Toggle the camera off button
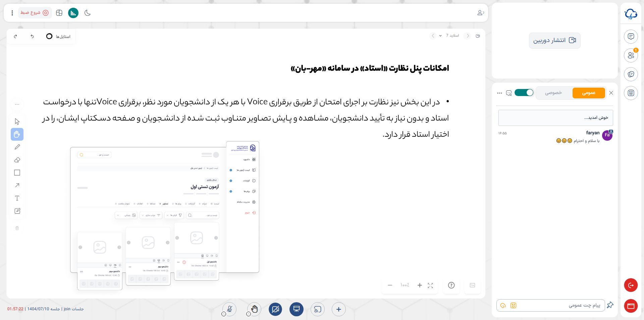 click(275, 309)
